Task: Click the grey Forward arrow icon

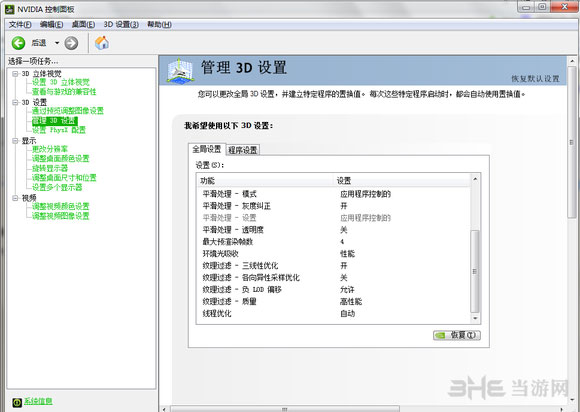Action: pyautogui.click(x=71, y=43)
